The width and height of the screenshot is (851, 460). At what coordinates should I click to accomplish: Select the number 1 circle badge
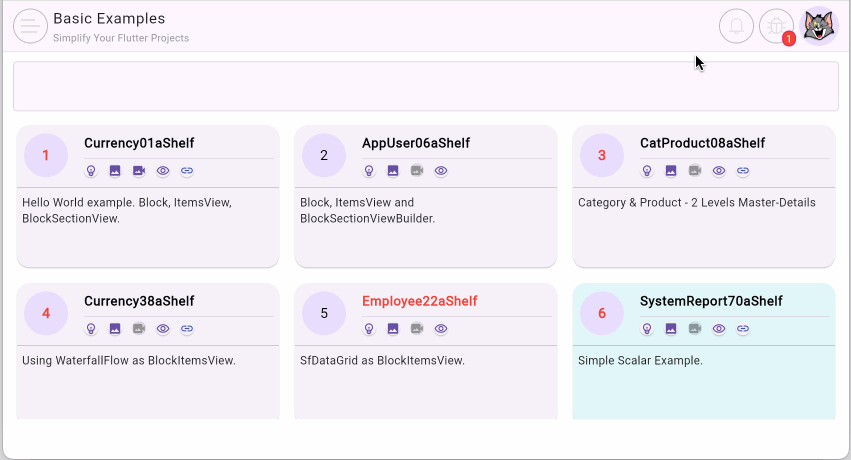click(x=46, y=155)
